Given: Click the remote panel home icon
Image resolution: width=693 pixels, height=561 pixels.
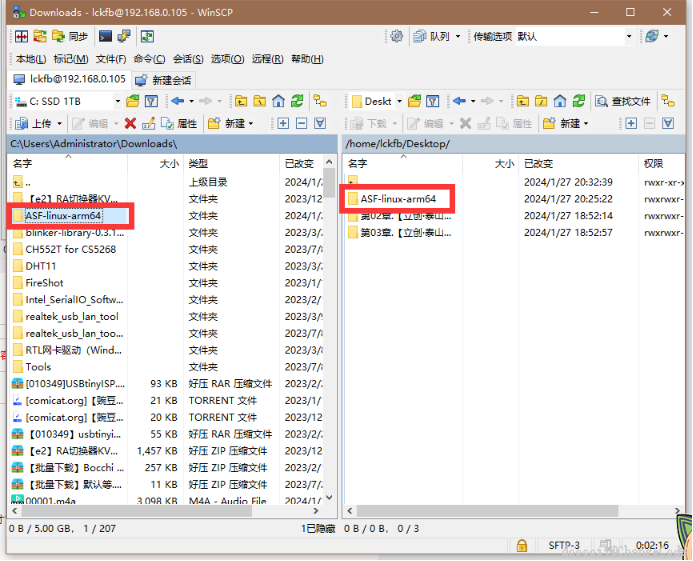Looking at the screenshot, I should (x=560, y=101).
